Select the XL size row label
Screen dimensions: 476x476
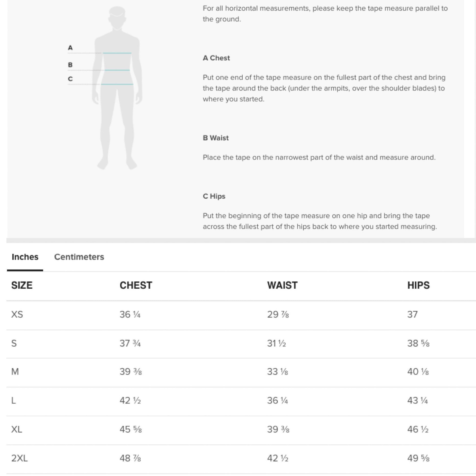click(16, 430)
